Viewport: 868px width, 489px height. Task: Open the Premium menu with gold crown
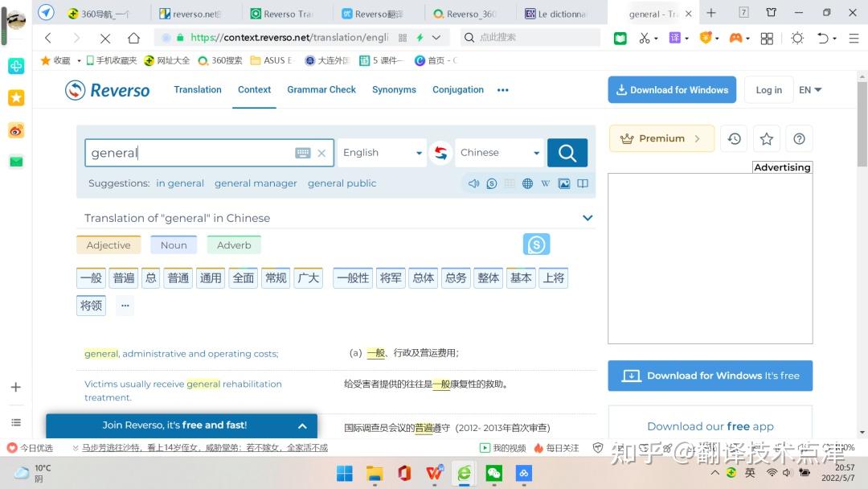point(659,138)
